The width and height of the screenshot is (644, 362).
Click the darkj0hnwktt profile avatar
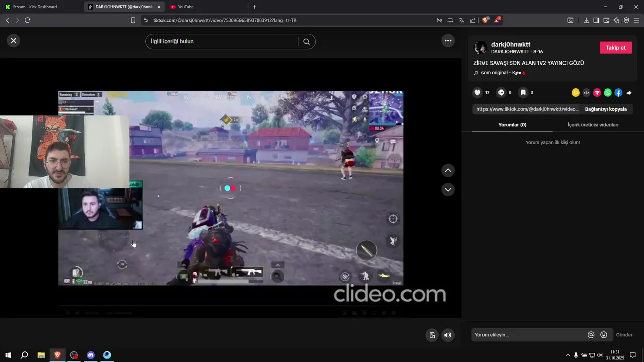pos(480,48)
